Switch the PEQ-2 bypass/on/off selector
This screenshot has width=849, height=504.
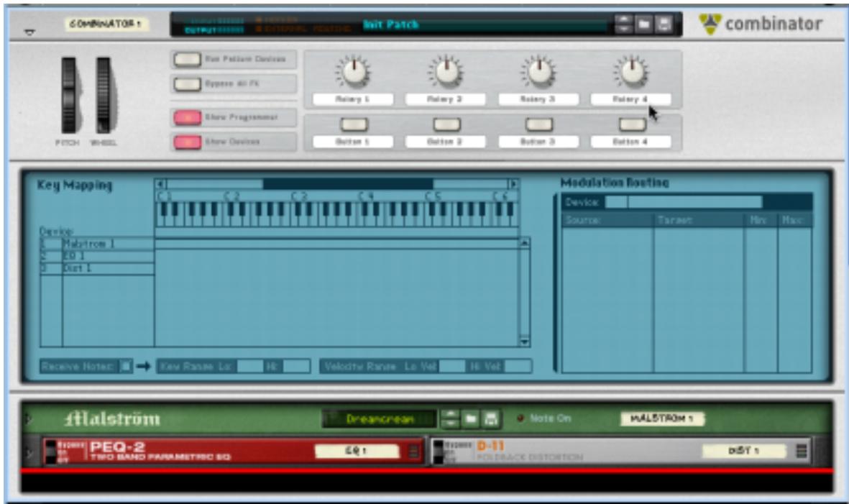click(x=50, y=452)
